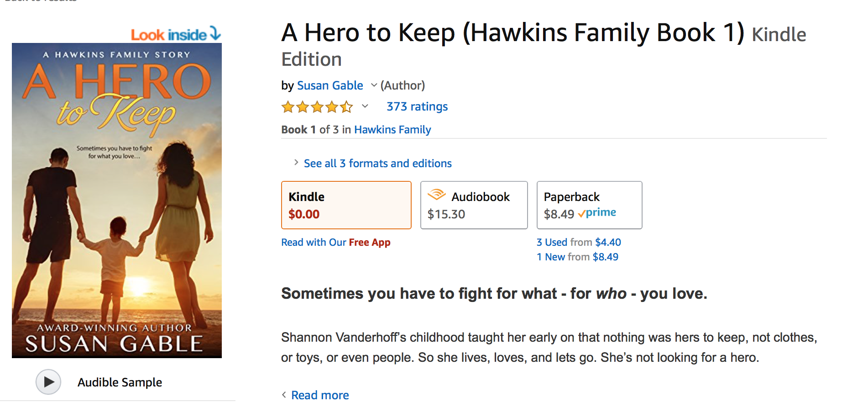Click the Read more chevron
868x402 pixels.
[284, 395]
